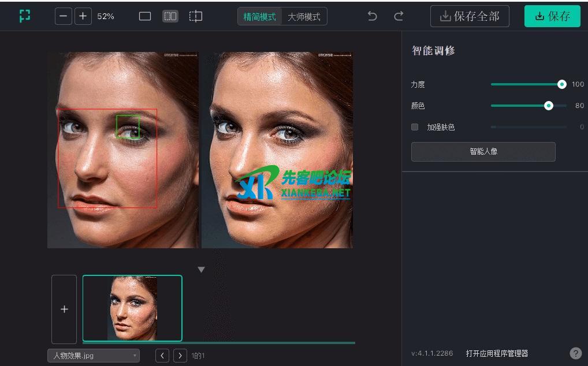Enable the 加强肤色 checkbox

[415, 127]
